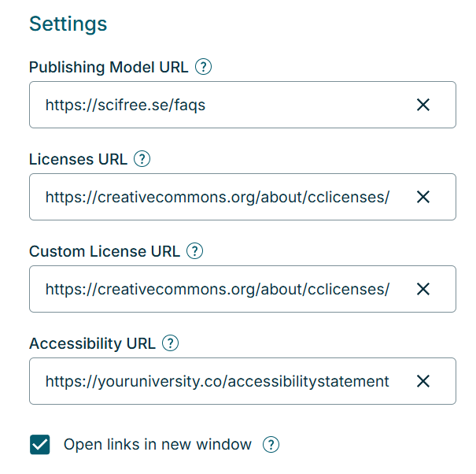This screenshot has height=474, width=476.
Task: Clear the Licenses URL field
Action: pos(422,197)
